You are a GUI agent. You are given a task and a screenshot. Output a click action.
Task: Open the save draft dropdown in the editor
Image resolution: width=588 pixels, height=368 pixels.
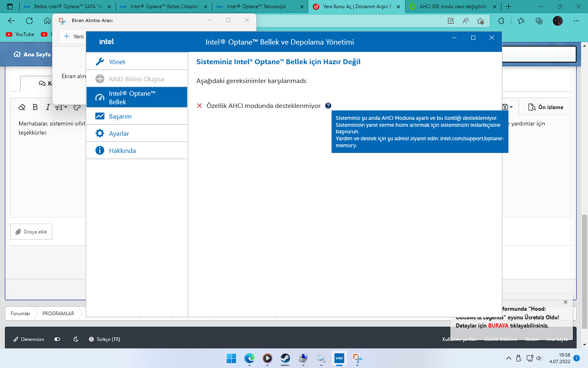click(507, 107)
